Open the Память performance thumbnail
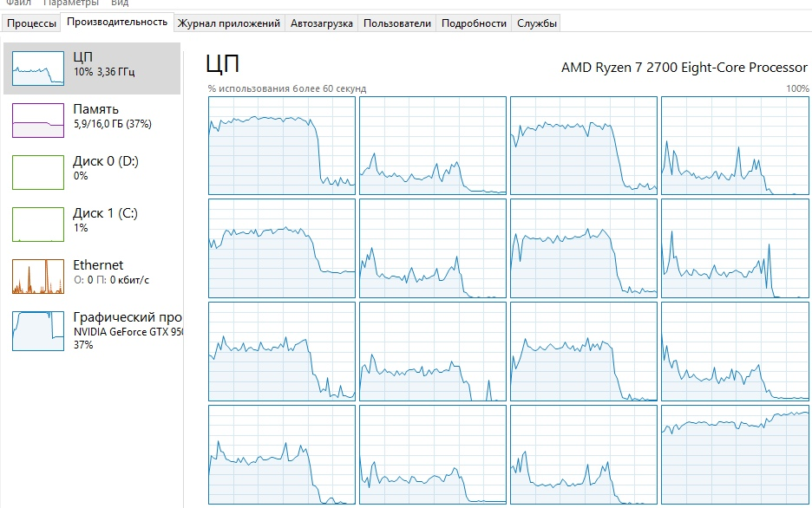The width and height of the screenshot is (812, 508). click(x=38, y=120)
